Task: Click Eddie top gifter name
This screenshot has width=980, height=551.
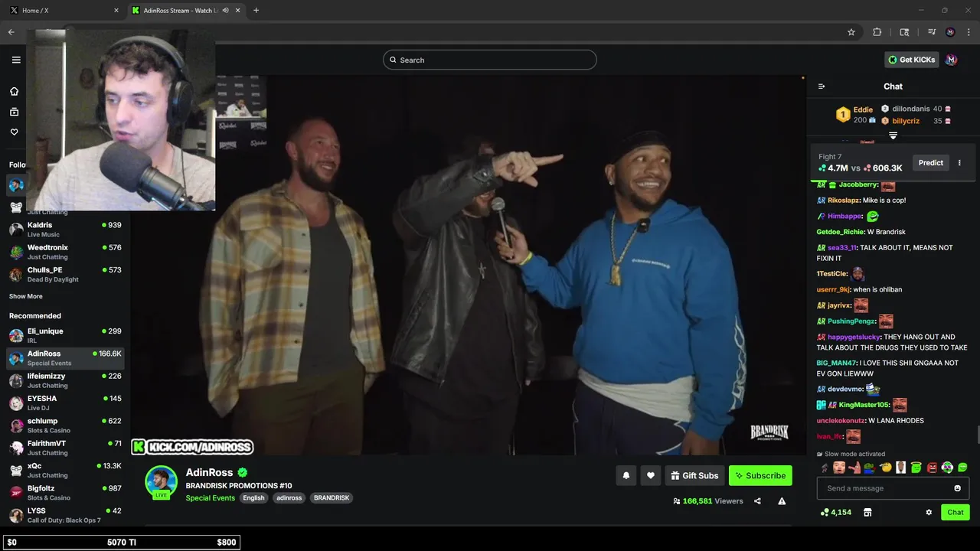Action: click(x=863, y=109)
